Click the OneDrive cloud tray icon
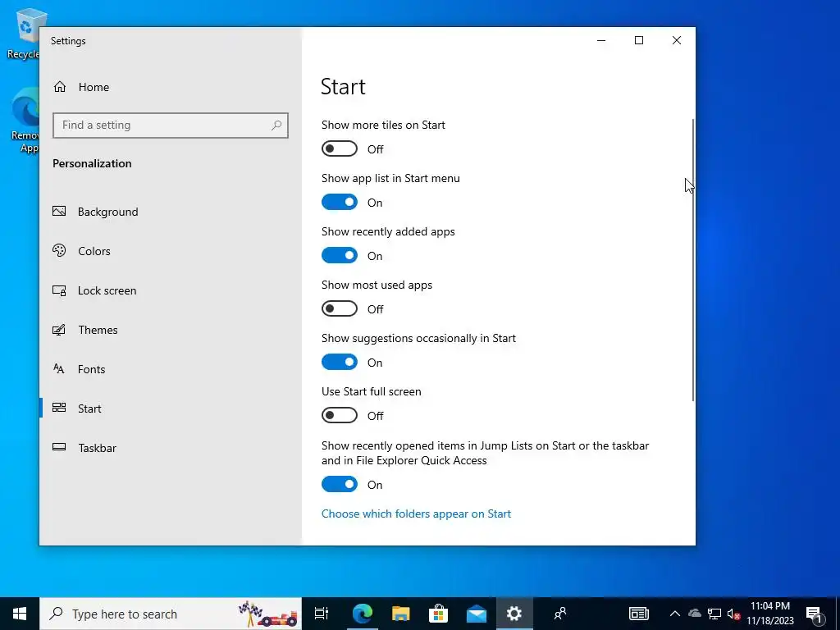The width and height of the screenshot is (840, 630). coord(694,614)
